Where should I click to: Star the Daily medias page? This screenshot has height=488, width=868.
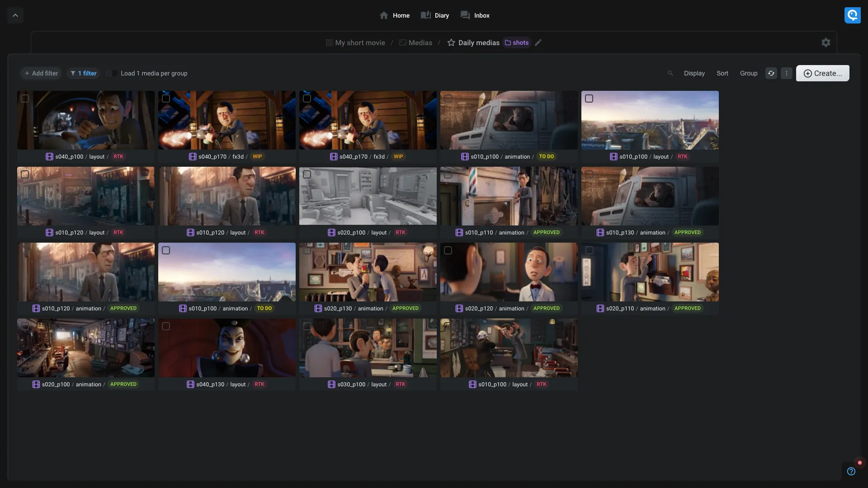451,42
